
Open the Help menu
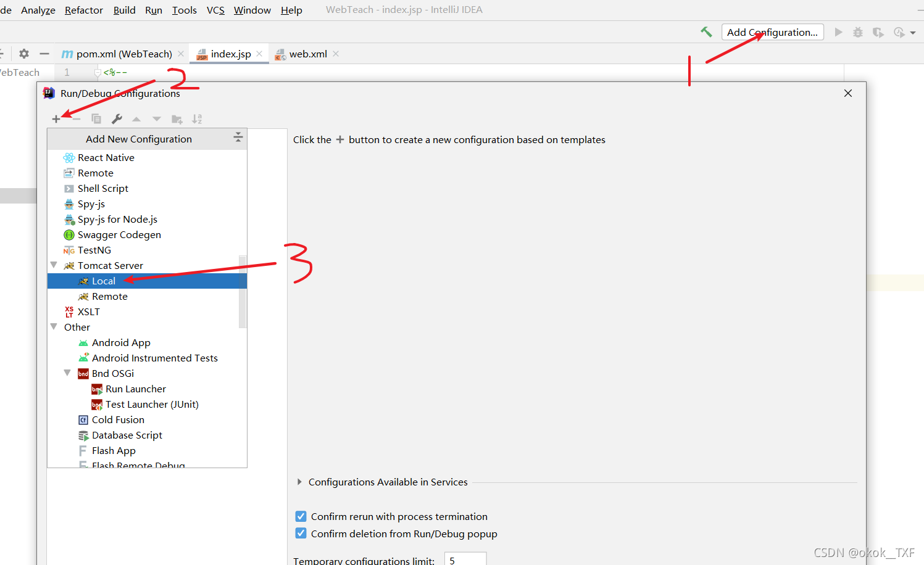(291, 10)
